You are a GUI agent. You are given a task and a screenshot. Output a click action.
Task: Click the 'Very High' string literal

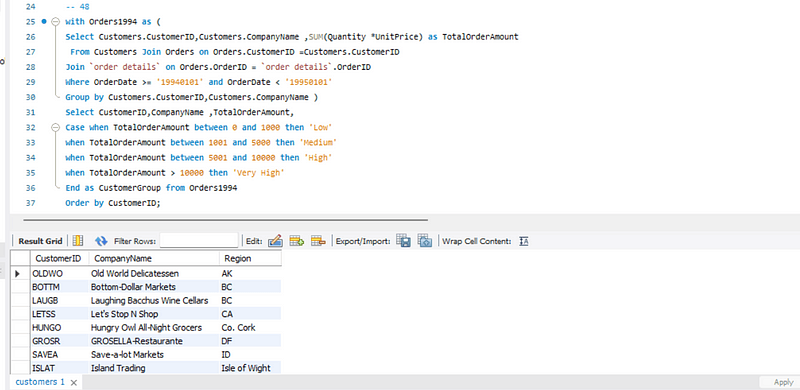point(259,173)
